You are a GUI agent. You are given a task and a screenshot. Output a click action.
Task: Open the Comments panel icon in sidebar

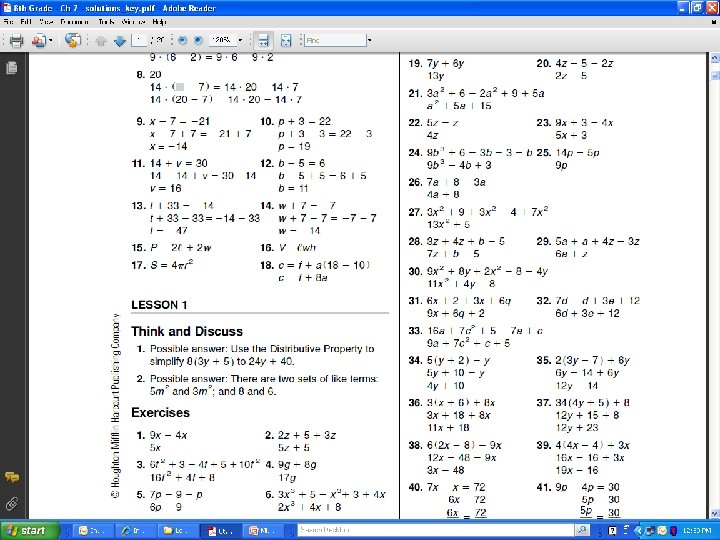[12, 477]
